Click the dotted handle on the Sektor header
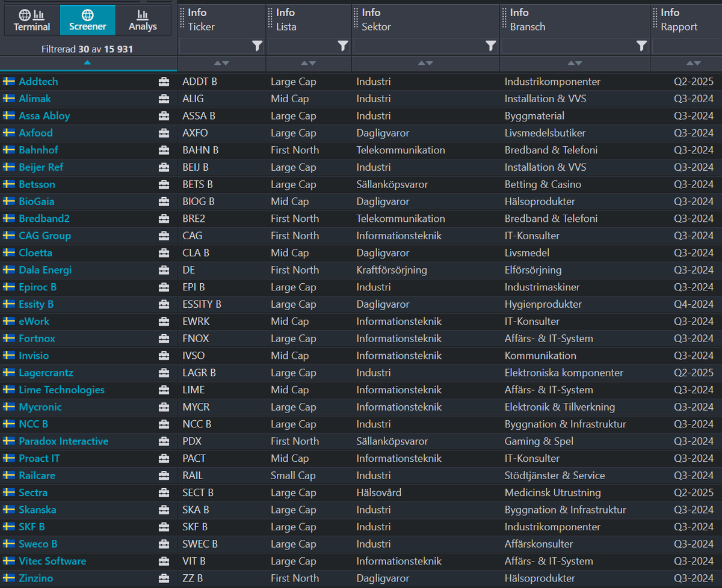The width and height of the screenshot is (722, 588). tap(356, 17)
